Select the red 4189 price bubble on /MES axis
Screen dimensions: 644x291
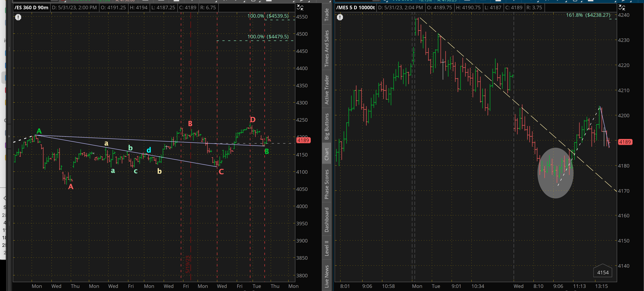[625, 142]
